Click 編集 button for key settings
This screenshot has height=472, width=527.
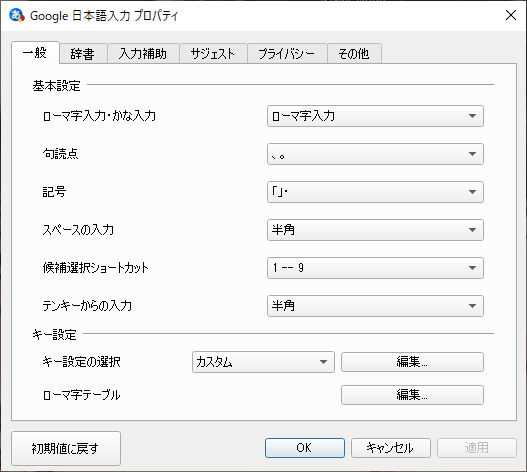(412, 362)
